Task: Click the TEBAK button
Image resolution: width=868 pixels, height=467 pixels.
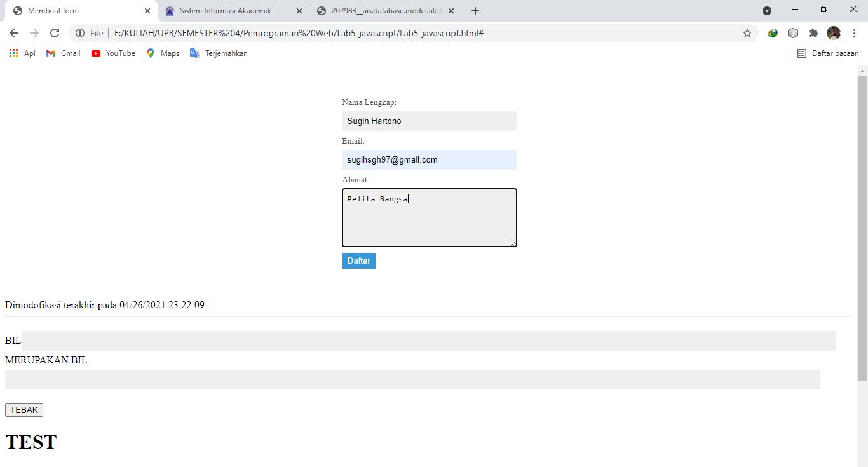Action: [x=24, y=409]
